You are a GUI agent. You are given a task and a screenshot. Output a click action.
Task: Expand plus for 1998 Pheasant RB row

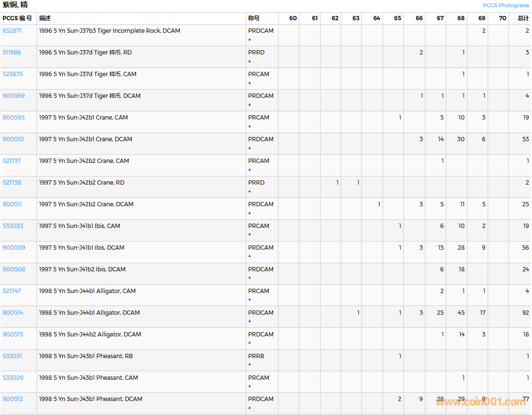coord(250,365)
